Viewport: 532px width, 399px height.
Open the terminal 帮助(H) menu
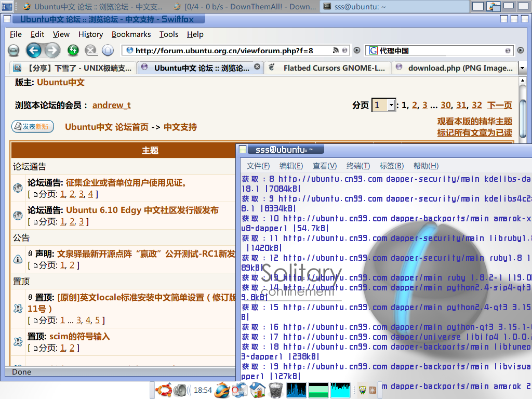426,166
